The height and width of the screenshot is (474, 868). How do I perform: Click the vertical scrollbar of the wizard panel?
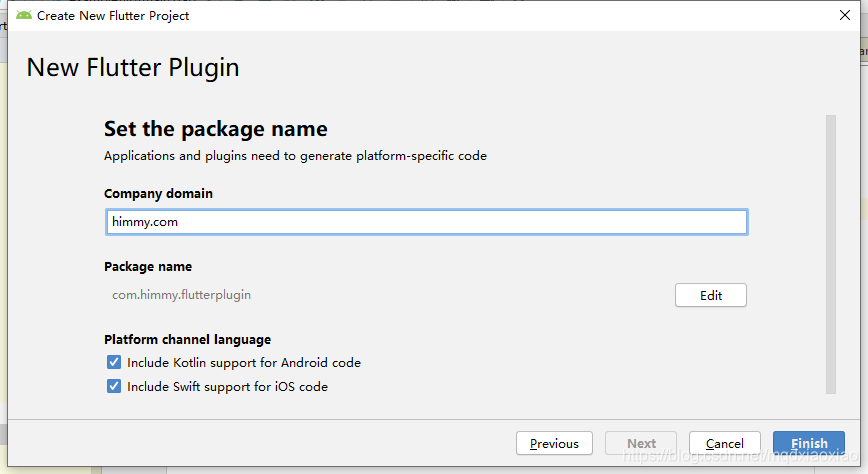click(x=830, y=255)
